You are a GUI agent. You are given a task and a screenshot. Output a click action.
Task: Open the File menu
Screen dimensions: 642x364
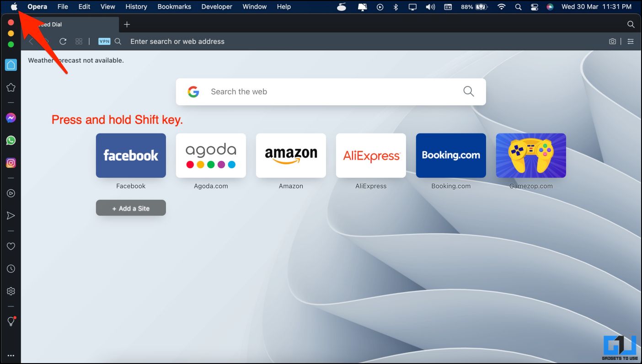click(63, 7)
